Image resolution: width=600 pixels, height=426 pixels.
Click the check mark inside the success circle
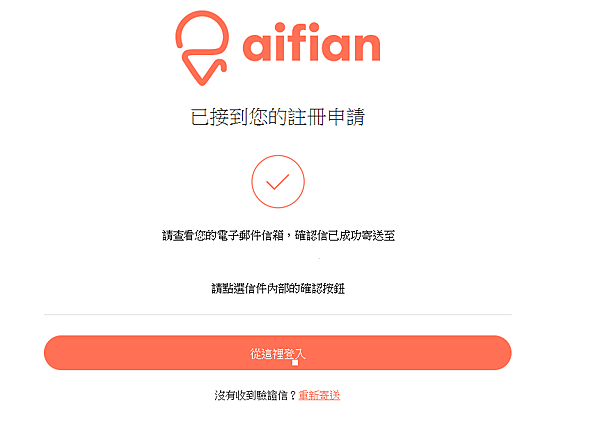[x=278, y=182]
